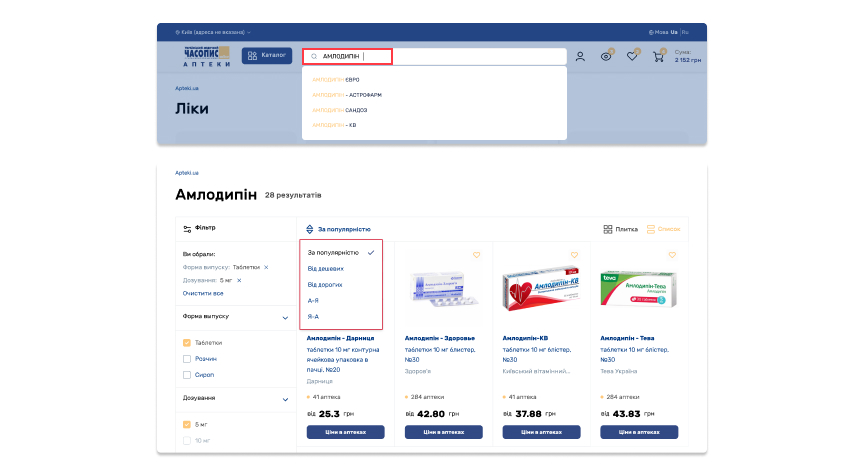Add Амлодипін-Тева to favorites with heart icon

[x=672, y=255]
